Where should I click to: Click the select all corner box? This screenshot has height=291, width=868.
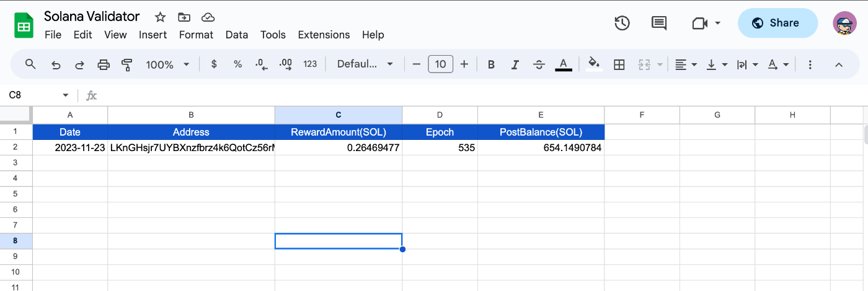tap(16, 115)
